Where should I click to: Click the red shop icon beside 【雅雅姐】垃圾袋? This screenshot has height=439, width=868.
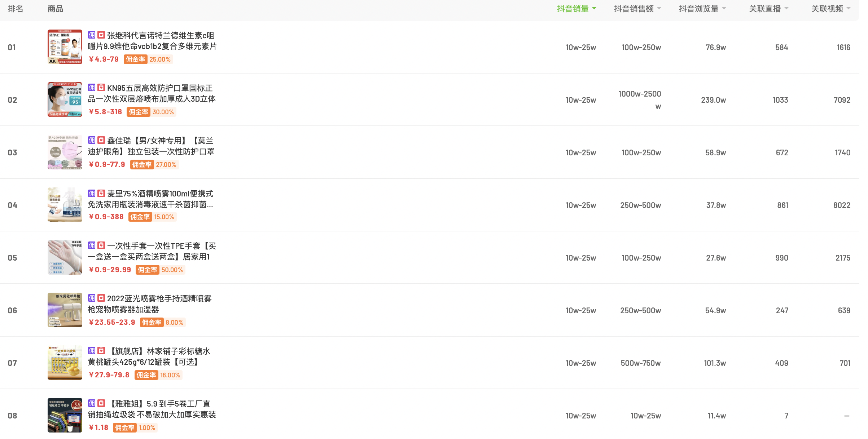pos(101,403)
